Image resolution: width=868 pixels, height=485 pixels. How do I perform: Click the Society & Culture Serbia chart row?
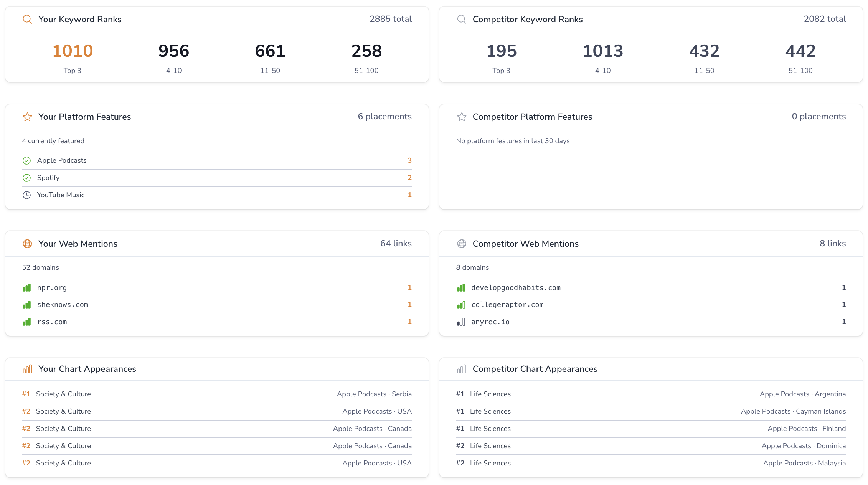[x=217, y=394]
